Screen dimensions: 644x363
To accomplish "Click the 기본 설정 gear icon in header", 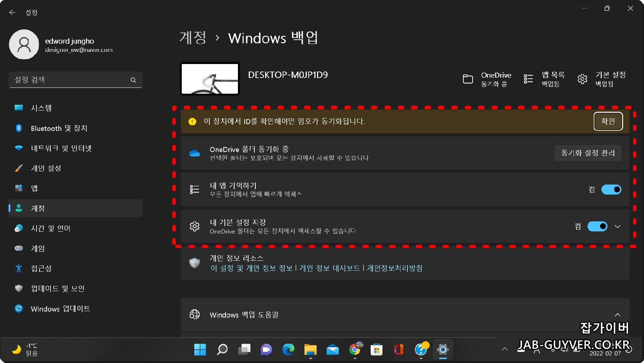I will click(x=582, y=79).
